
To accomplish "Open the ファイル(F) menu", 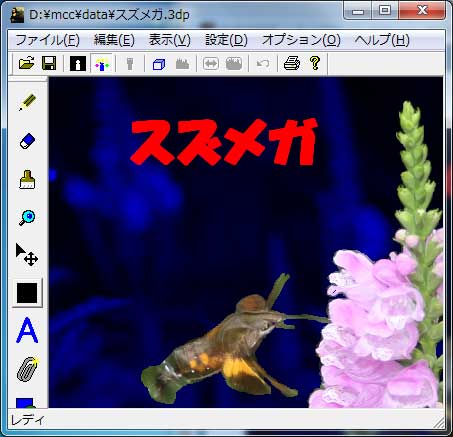I will click(48, 40).
